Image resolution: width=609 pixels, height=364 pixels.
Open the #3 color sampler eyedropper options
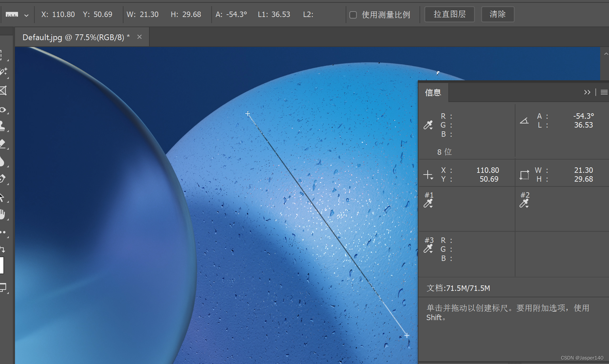click(x=428, y=249)
